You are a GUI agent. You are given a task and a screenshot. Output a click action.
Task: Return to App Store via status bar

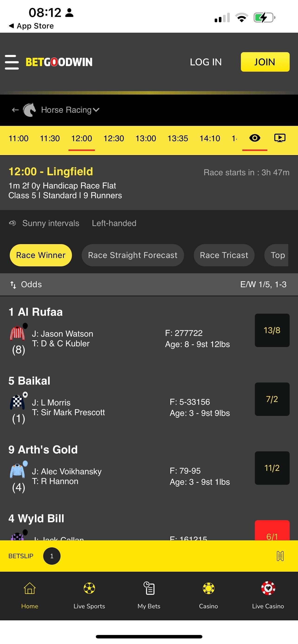click(x=31, y=26)
